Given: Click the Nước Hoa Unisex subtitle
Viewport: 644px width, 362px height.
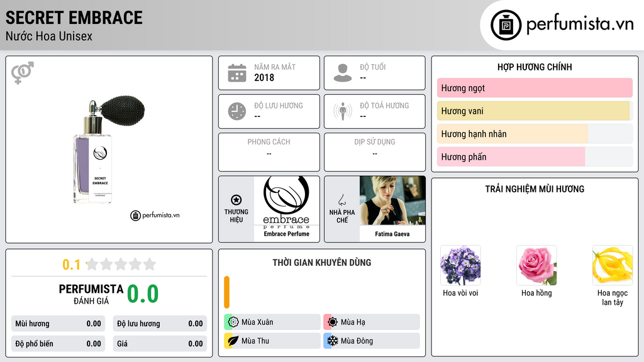Looking at the screenshot, I should pyautogui.click(x=49, y=36).
